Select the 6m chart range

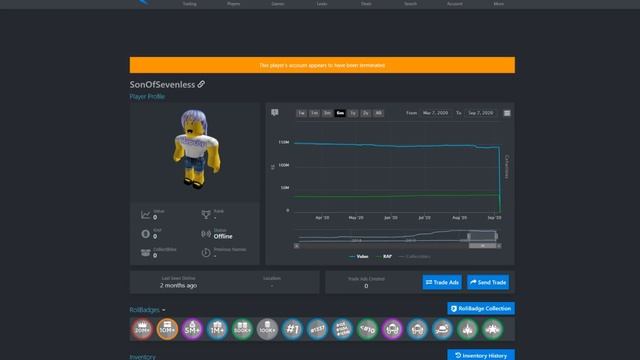[340, 113]
